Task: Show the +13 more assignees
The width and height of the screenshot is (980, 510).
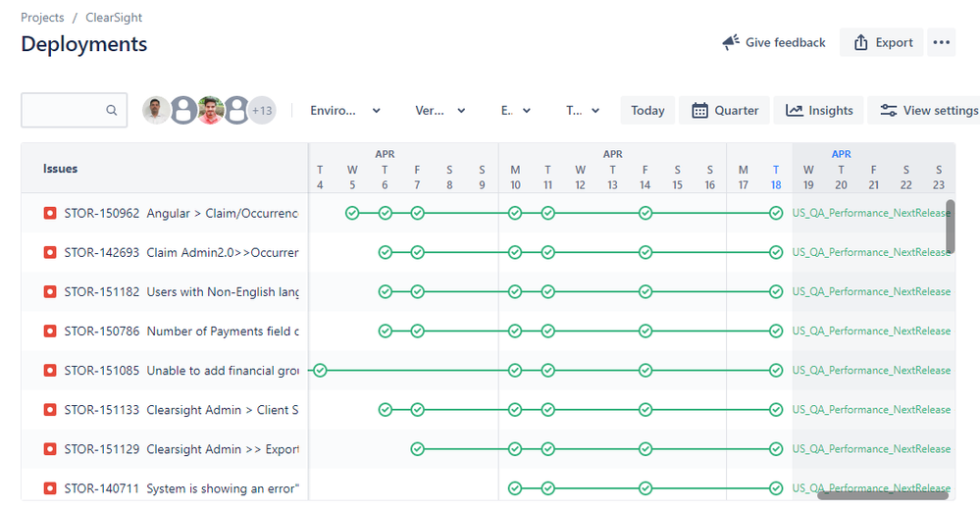Action: pyautogui.click(x=262, y=111)
